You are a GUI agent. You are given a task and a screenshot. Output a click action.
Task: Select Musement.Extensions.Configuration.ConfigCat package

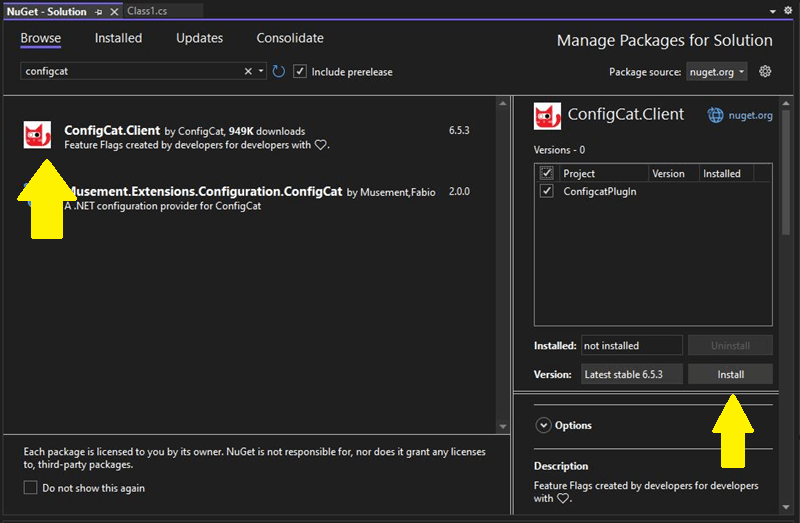point(250,198)
